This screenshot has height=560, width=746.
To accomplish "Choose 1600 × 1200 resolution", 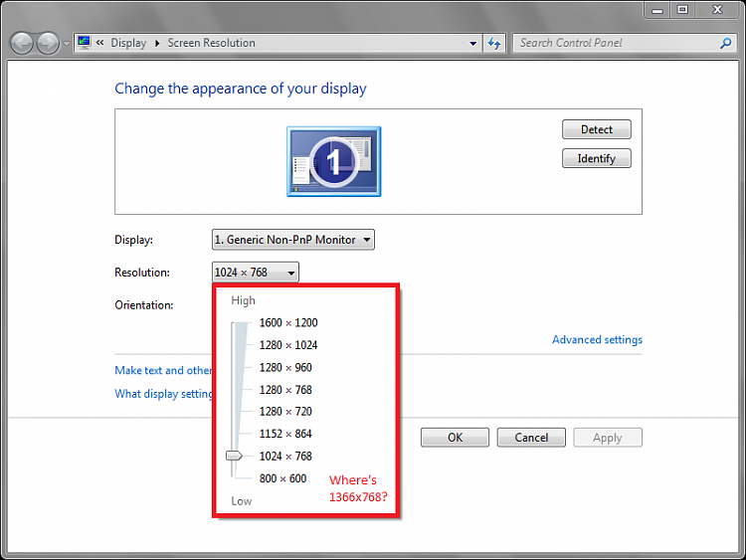I will (288, 322).
